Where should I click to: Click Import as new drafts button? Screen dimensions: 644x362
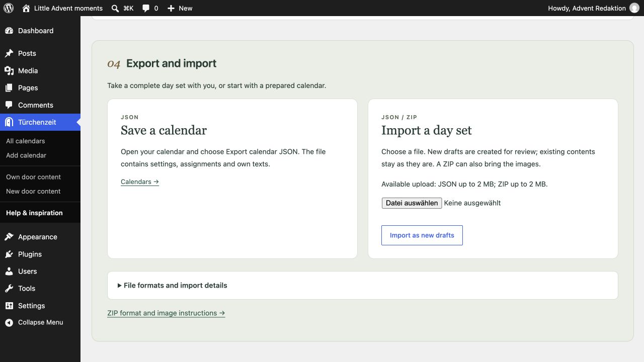[422, 235]
